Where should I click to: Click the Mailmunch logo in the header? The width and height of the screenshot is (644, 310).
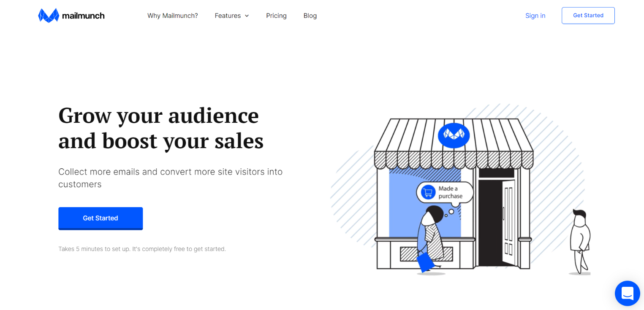coord(71,16)
